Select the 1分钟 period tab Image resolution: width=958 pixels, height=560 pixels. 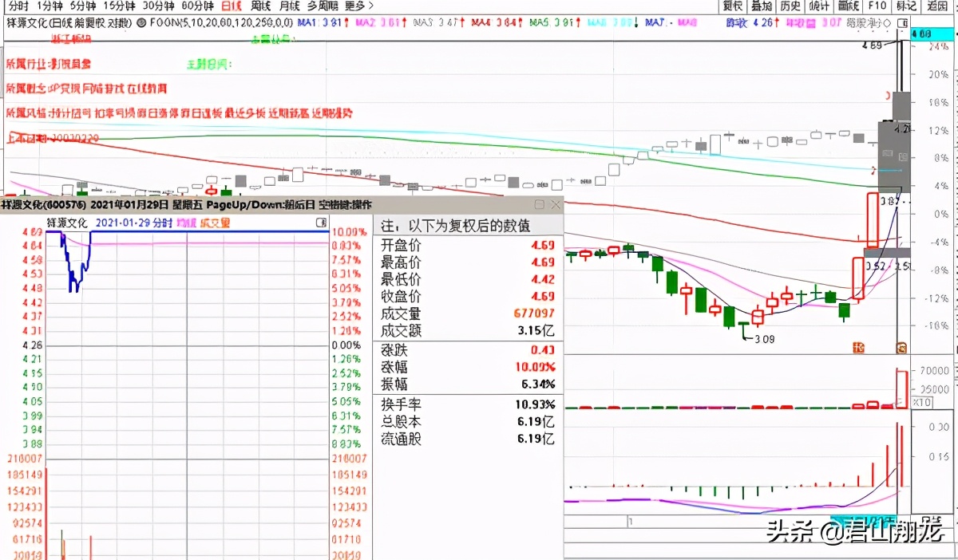coord(49,6)
